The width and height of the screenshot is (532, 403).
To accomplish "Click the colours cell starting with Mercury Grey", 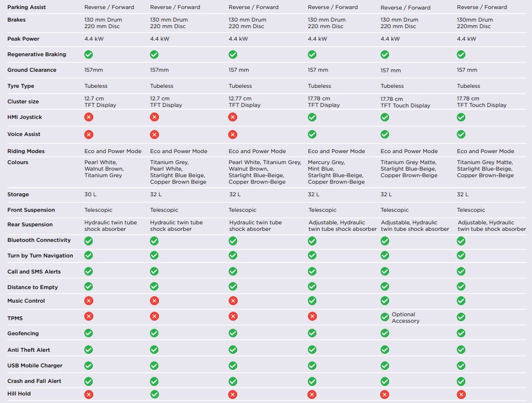I will pos(336,172).
